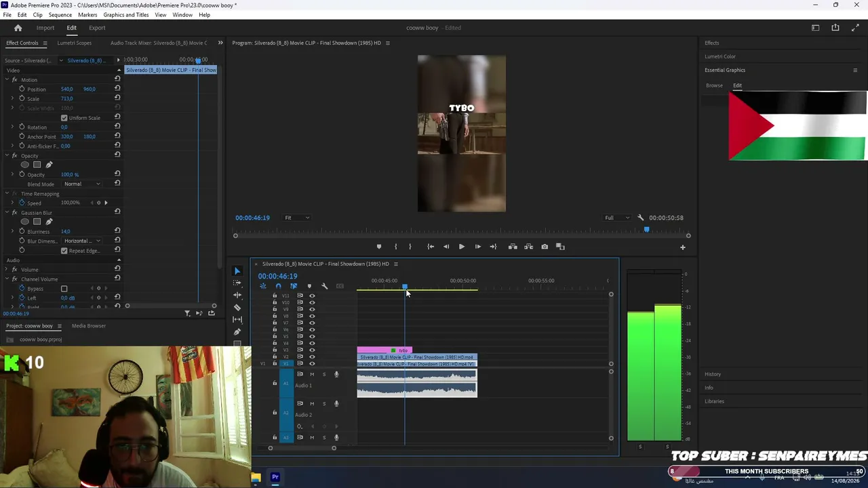Click the Comparison View button
Image resolution: width=868 pixels, height=488 pixels.
point(560,247)
